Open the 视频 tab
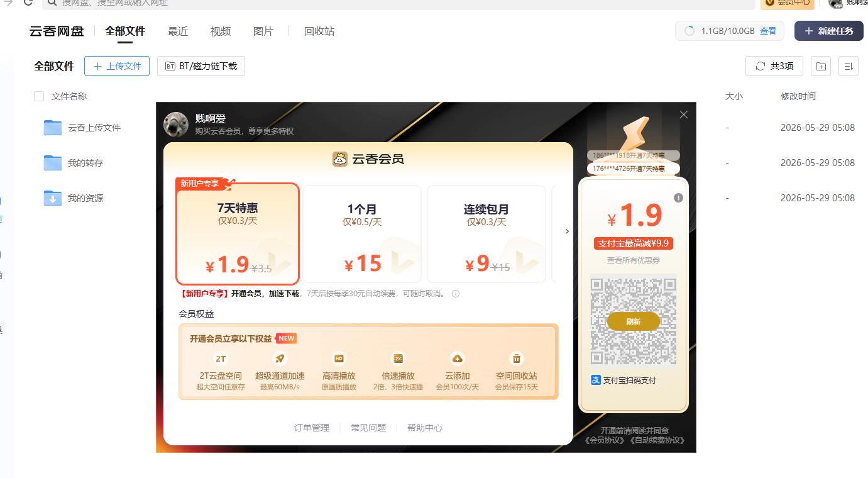 pos(221,31)
